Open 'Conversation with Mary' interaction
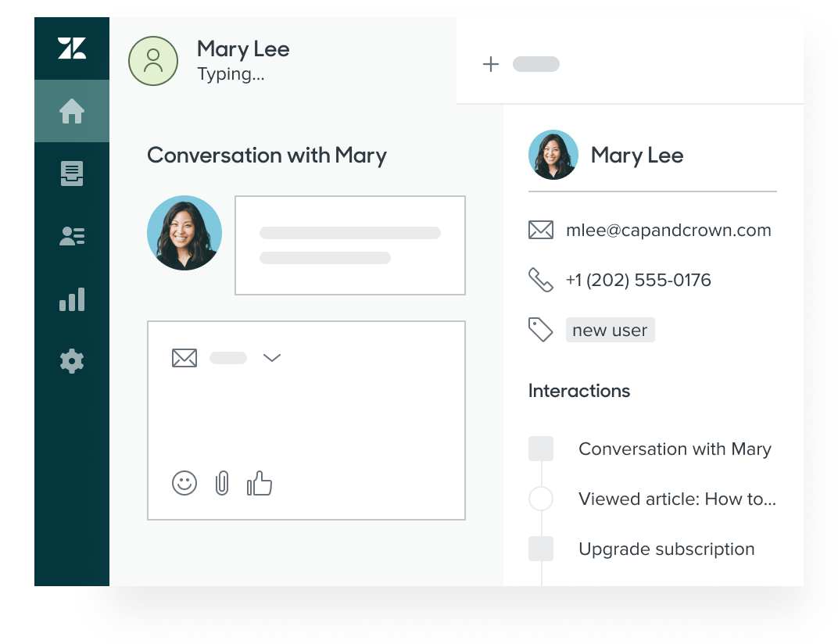This screenshot has width=838, height=644. [x=674, y=449]
